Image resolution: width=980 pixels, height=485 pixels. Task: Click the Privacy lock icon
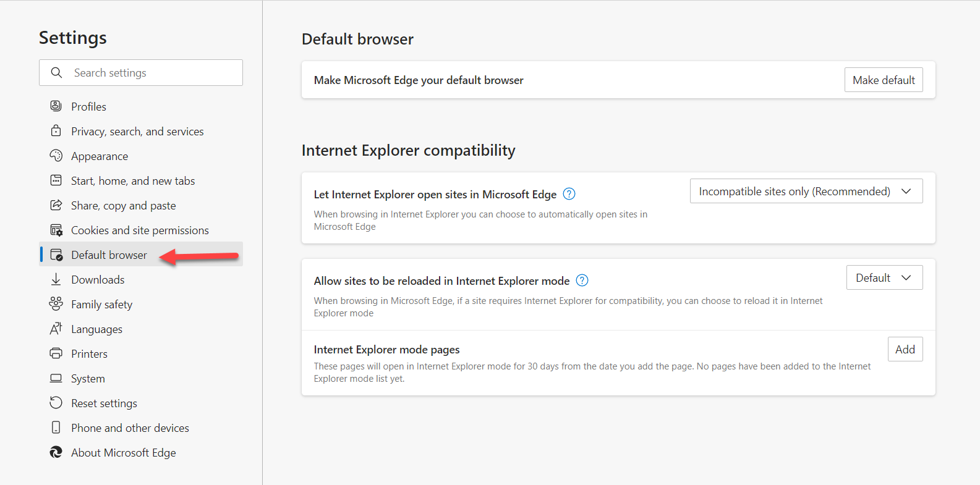tap(56, 131)
